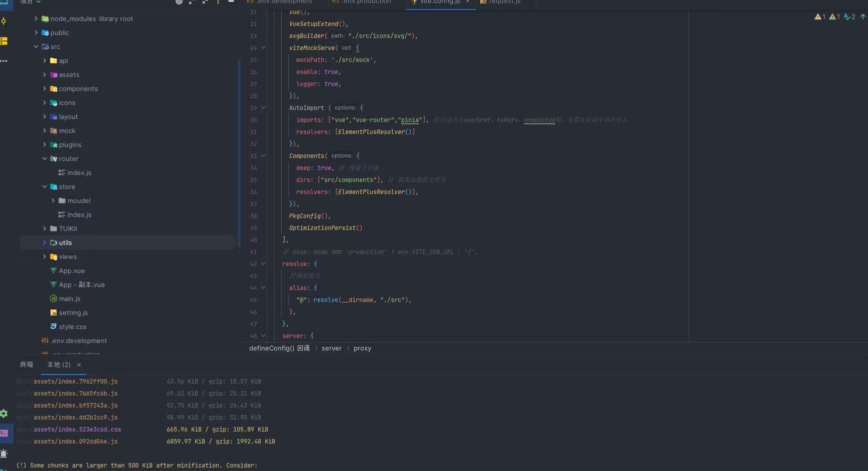
Task: Fold the alias block at line 44
Action: pyautogui.click(x=263, y=288)
